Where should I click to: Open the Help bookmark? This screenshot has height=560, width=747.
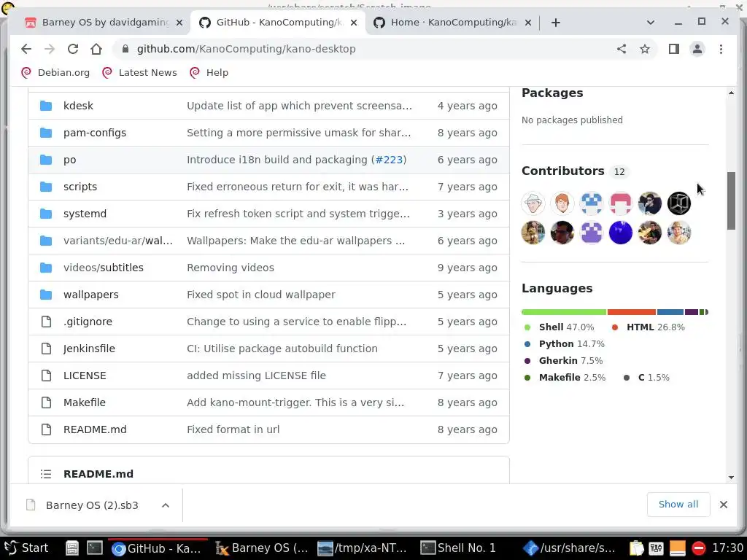209,72
